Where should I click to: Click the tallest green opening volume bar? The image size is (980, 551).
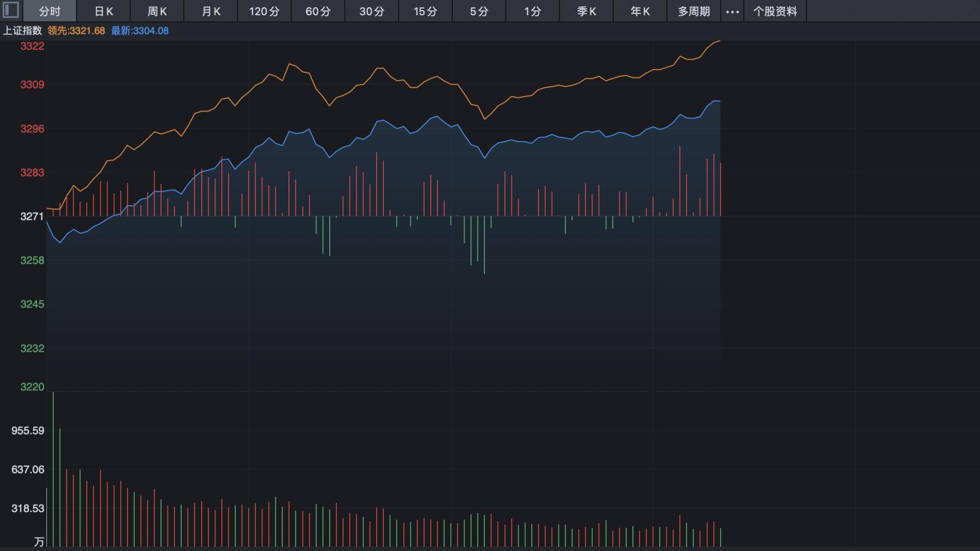coord(53,469)
